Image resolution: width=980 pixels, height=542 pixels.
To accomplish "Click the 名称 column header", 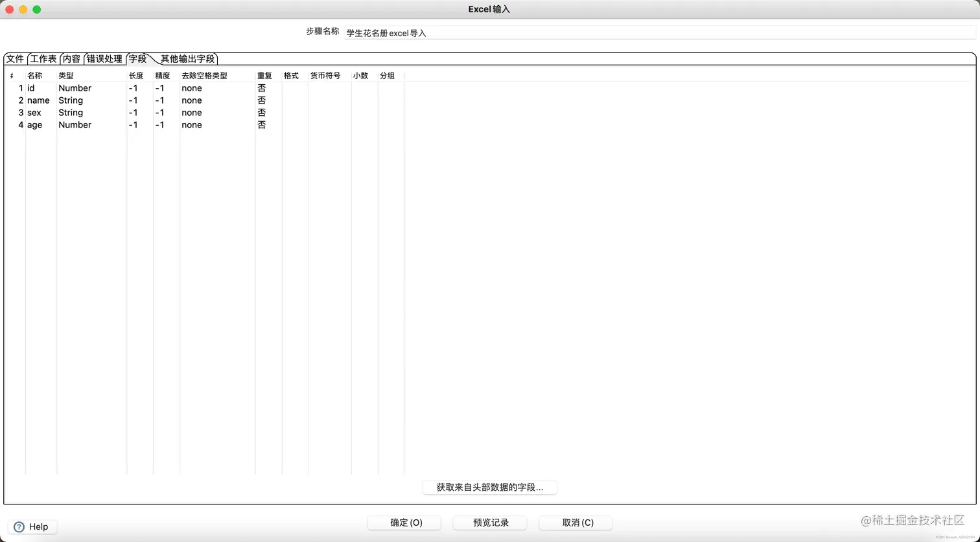I will 41,76.
